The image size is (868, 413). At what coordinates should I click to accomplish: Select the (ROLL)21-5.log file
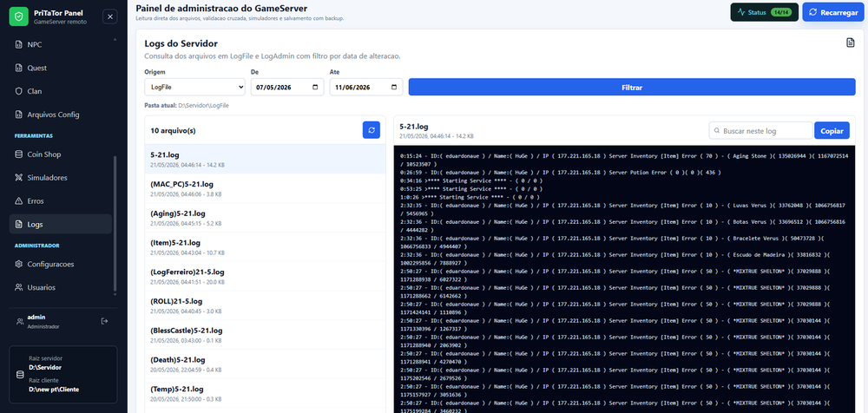click(265, 305)
